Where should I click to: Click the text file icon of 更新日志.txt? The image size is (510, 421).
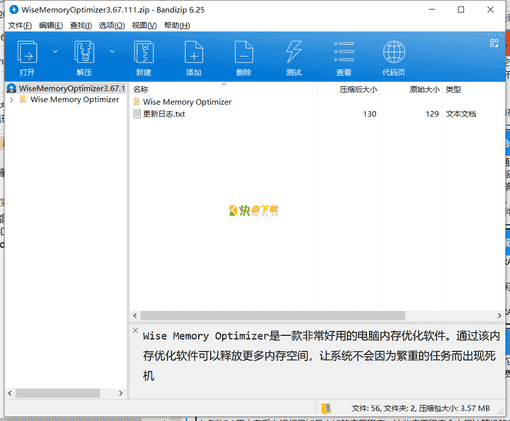coord(137,114)
